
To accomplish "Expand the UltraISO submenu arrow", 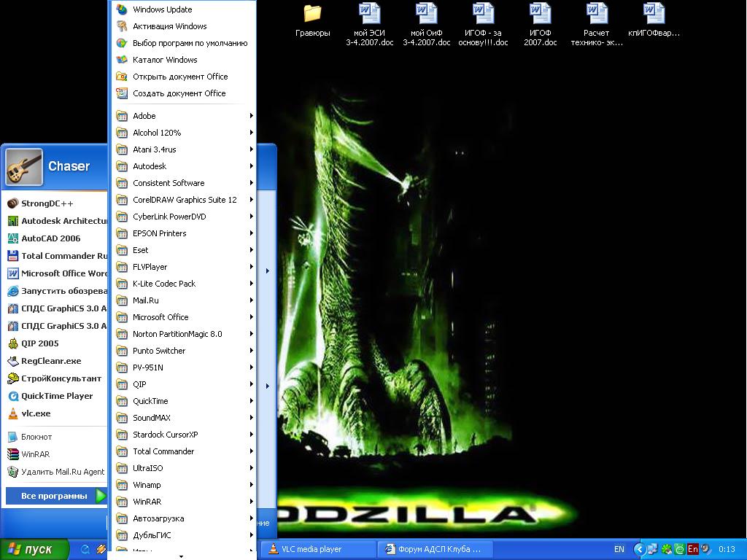I will pos(251,468).
